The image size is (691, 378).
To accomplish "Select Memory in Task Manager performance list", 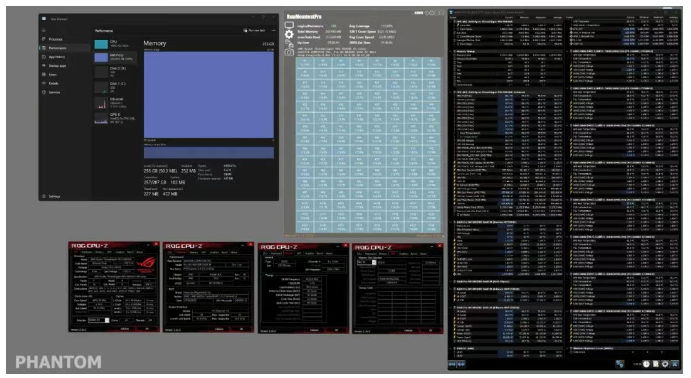I will pos(115,57).
